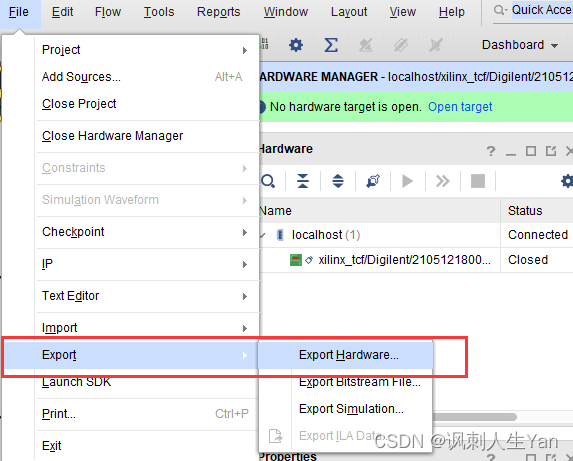Open the Edit menu

coord(62,12)
